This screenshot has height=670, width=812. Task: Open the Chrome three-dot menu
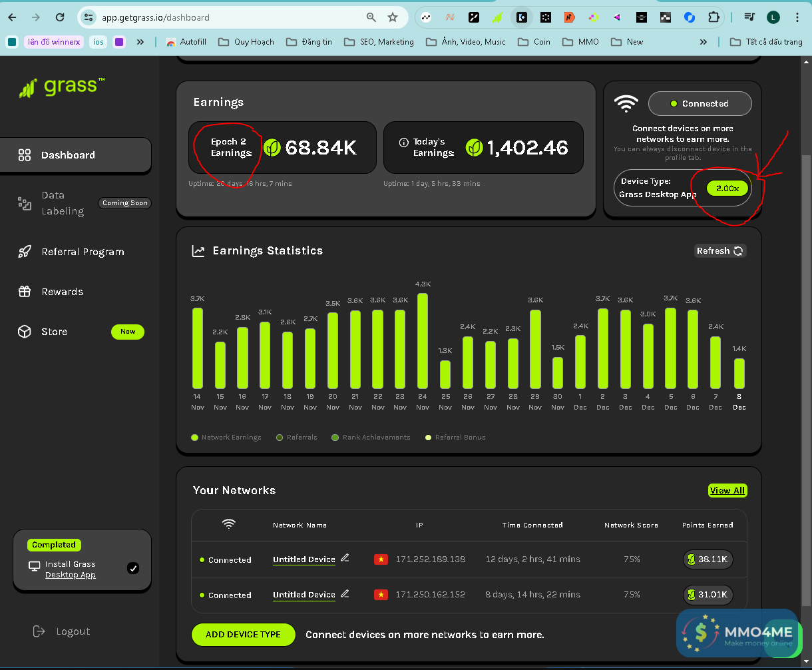coord(797,17)
